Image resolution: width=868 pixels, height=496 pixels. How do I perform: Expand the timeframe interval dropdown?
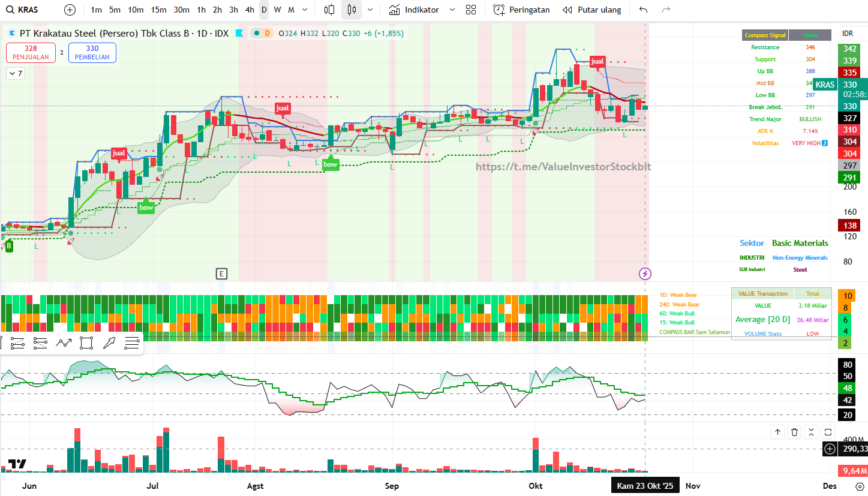point(305,10)
